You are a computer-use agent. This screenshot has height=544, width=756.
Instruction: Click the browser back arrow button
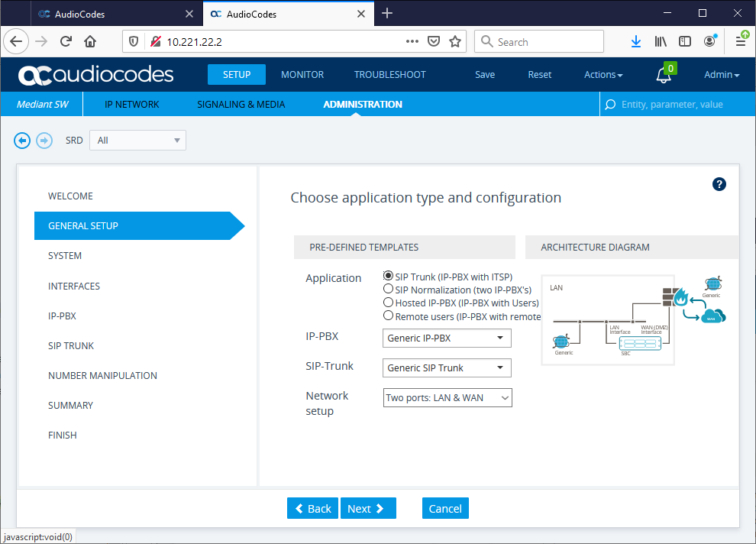pos(16,41)
